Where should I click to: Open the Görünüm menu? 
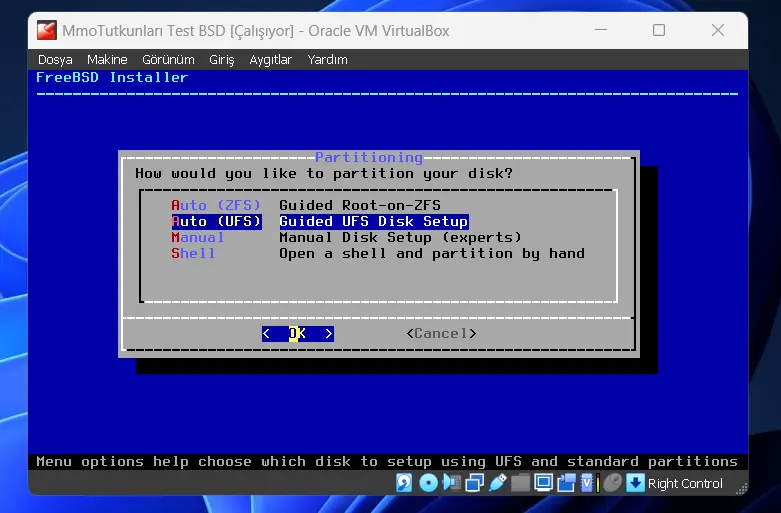(168, 60)
